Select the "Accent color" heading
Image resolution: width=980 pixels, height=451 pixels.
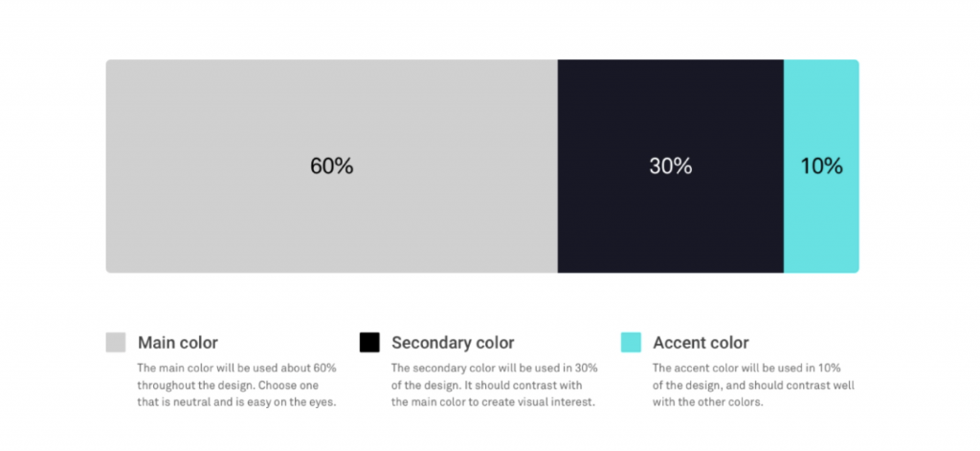click(x=701, y=343)
